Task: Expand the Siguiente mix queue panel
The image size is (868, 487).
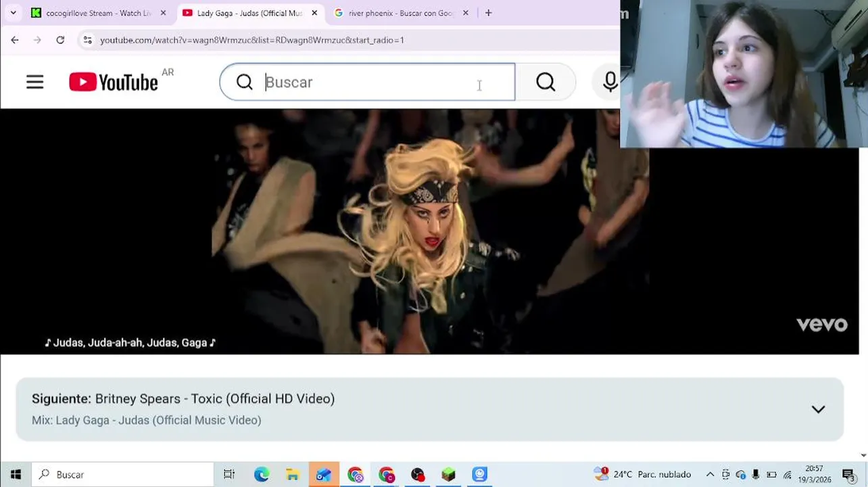Action: coord(818,409)
